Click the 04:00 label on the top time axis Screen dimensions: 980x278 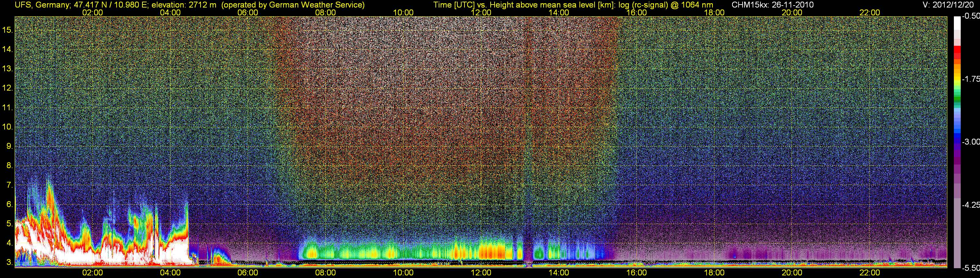pos(170,12)
